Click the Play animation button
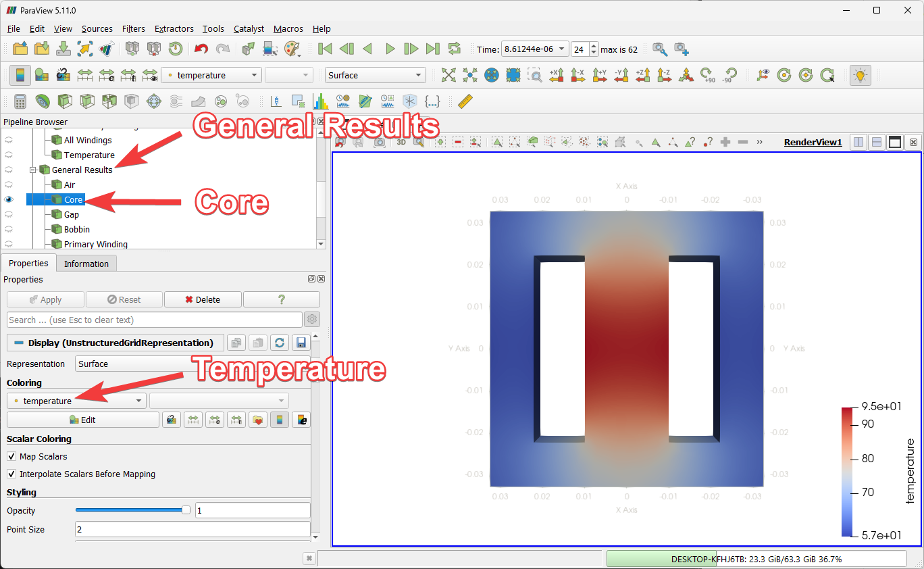The width and height of the screenshot is (924, 569). click(390, 49)
